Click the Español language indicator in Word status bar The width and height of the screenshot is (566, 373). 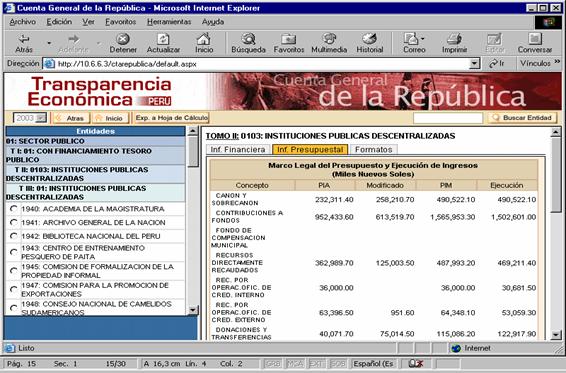[x=373, y=364]
